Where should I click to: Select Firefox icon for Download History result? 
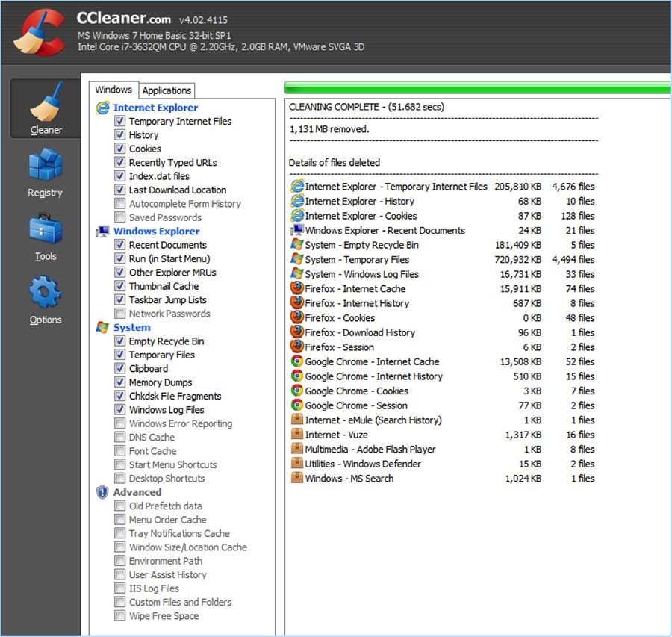point(297,332)
